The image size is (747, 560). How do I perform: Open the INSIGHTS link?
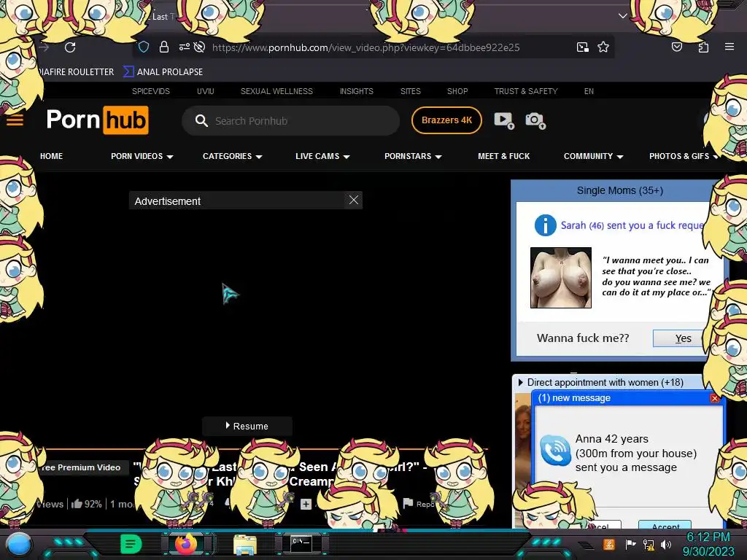coord(356,91)
